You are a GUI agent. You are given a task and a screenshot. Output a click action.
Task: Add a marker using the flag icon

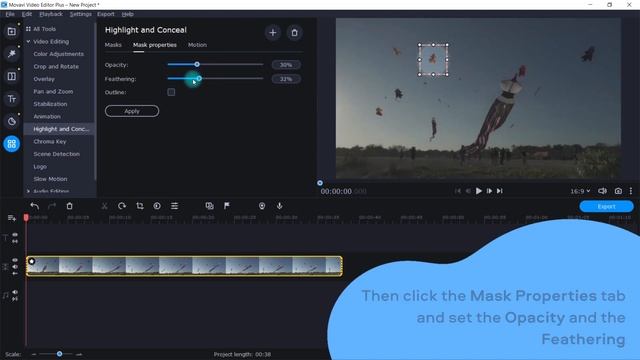227,206
